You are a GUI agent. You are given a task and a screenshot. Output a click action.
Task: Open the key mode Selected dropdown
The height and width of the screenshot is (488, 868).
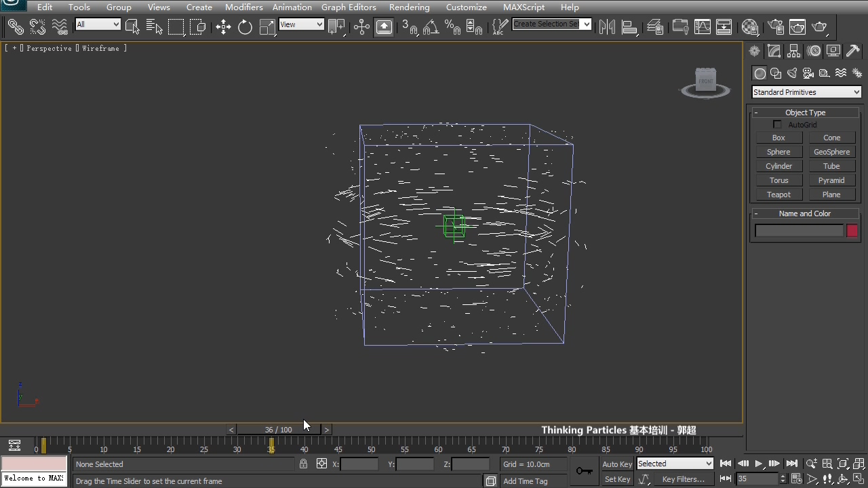[675, 464]
